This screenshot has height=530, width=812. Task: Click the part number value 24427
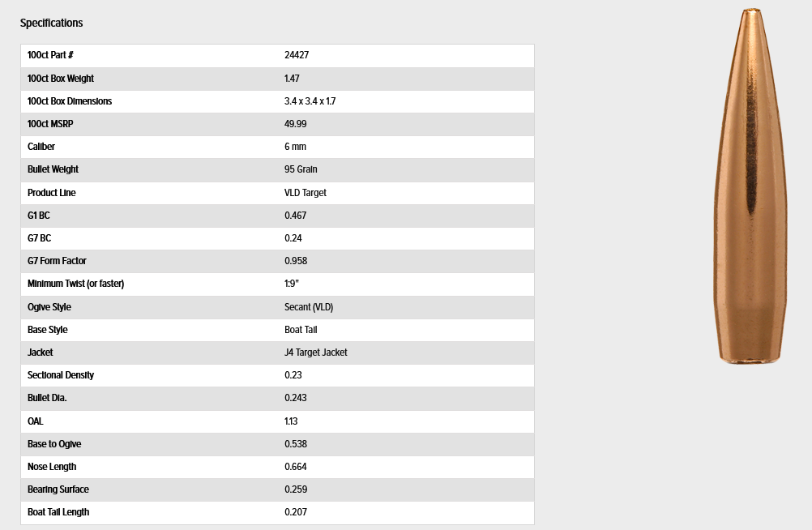pos(297,55)
